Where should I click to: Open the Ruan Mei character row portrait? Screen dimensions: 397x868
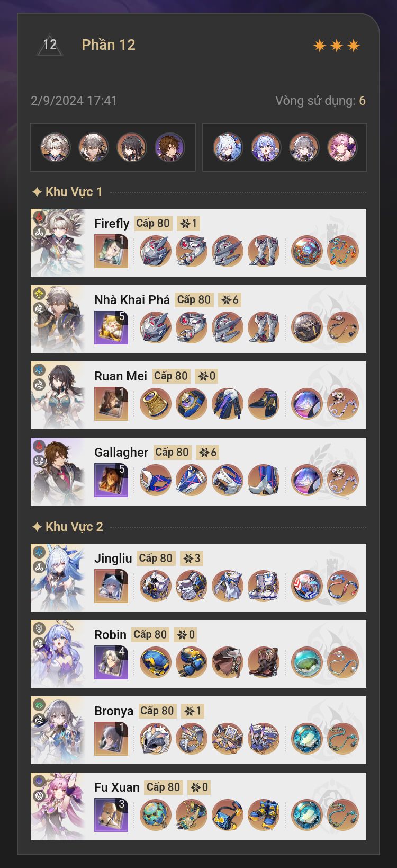(58, 395)
